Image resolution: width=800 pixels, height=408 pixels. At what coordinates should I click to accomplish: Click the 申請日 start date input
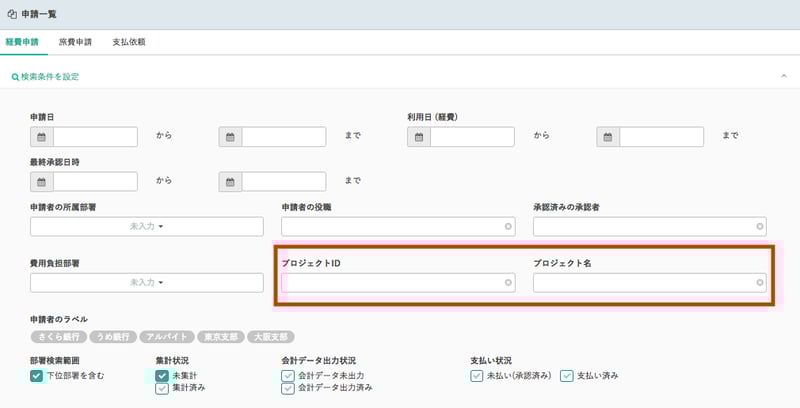pos(95,137)
